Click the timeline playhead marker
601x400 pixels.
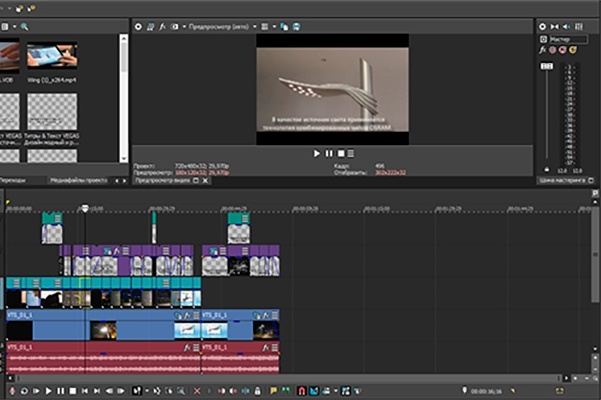click(x=85, y=208)
